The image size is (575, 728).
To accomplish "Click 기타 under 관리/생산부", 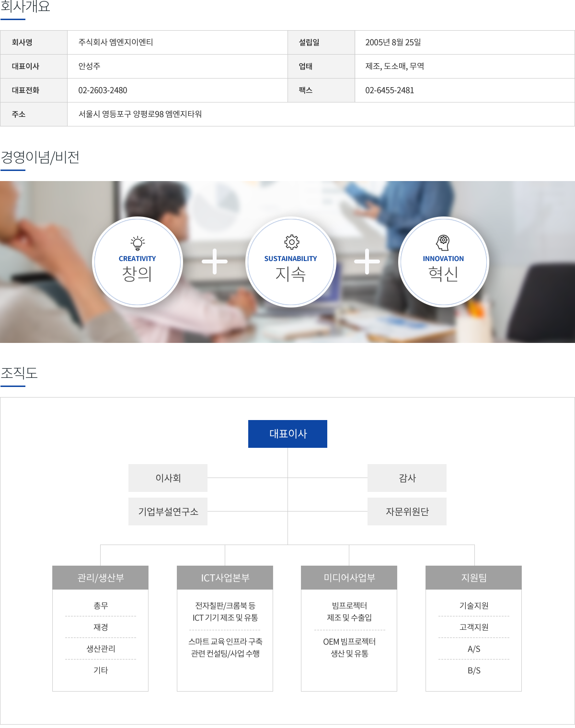I will click(101, 671).
